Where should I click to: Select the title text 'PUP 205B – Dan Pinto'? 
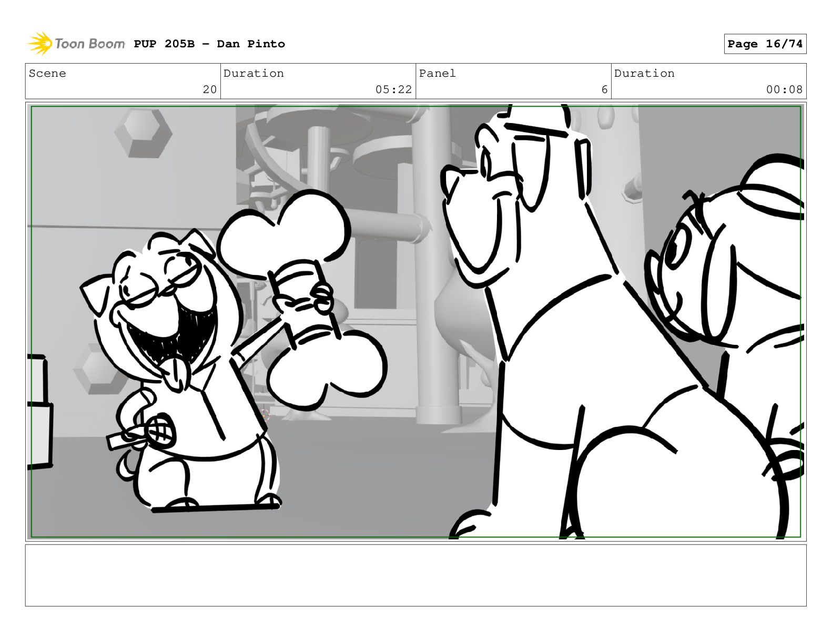click(209, 44)
